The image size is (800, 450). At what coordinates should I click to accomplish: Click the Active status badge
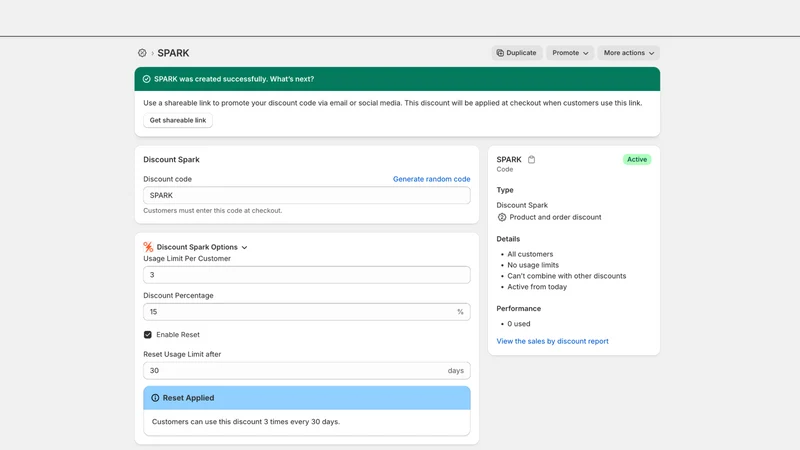[x=637, y=160]
